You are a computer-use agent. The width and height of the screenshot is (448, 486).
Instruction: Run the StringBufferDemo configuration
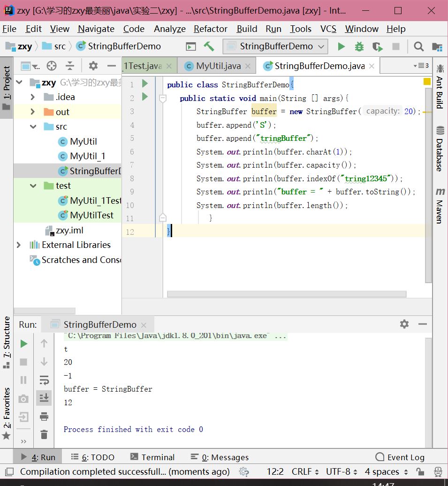pos(341,46)
